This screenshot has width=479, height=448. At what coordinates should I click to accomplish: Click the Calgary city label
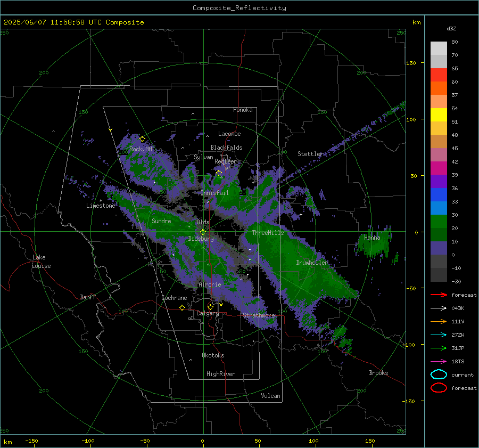[208, 313]
